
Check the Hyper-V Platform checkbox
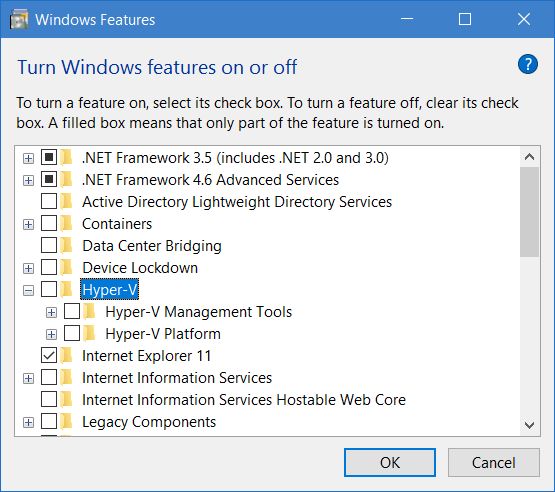(x=72, y=333)
